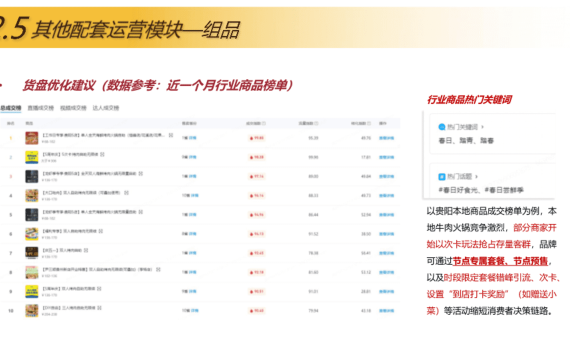The width and height of the screenshot is (570, 360).
Task: Click copy icon after rank 3 product title
Action: (141, 174)
